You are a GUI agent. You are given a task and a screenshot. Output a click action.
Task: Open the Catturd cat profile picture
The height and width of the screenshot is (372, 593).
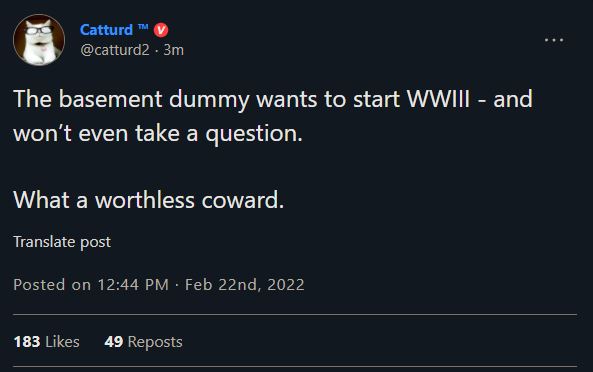point(39,40)
